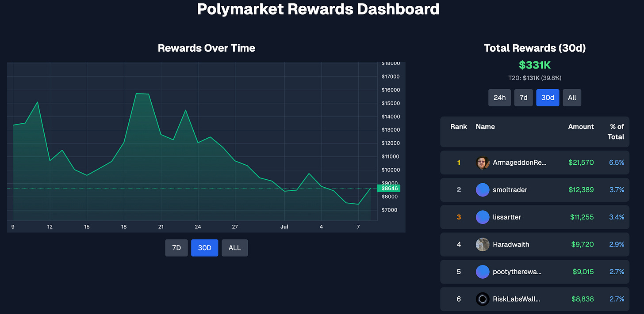Click the 6.5% share value

click(617, 163)
